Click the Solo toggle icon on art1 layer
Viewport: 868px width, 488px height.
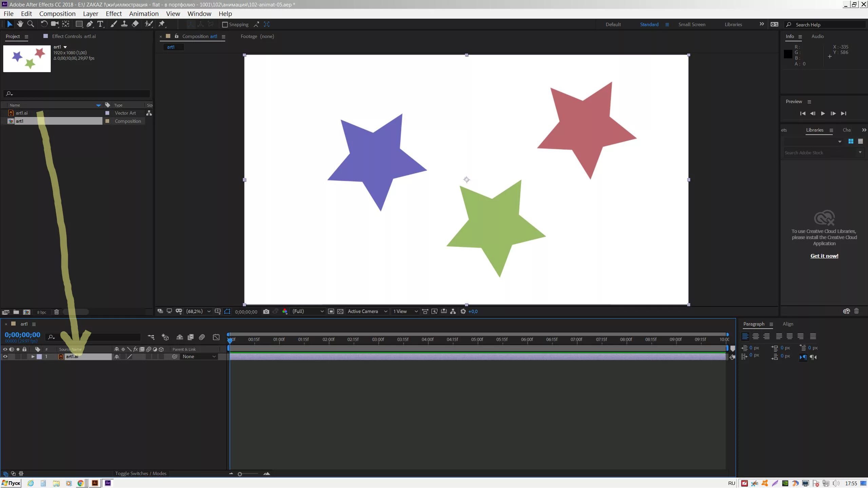pos(17,356)
